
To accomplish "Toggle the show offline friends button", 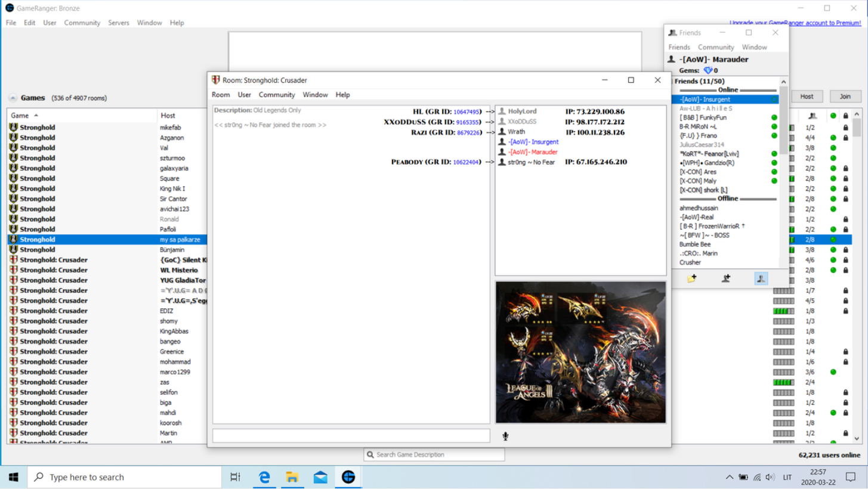I will [761, 278].
